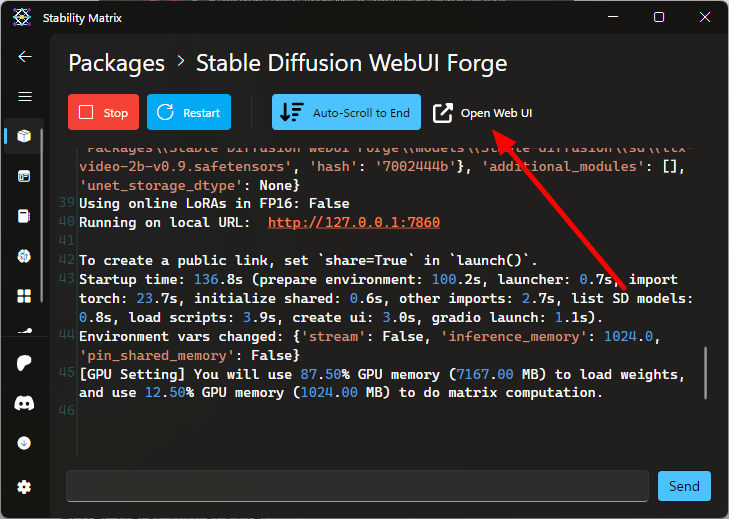Click the 'To create a public link' log line

point(308,260)
